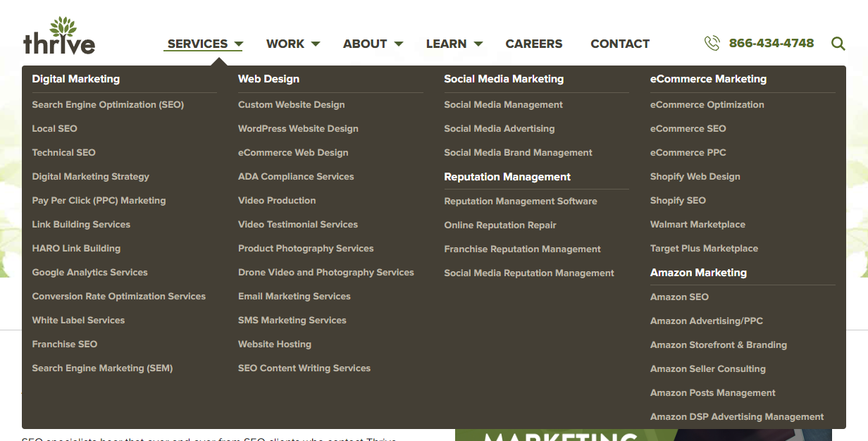Select Custom Website Design

pyautogui.click(x=291, y=105)
